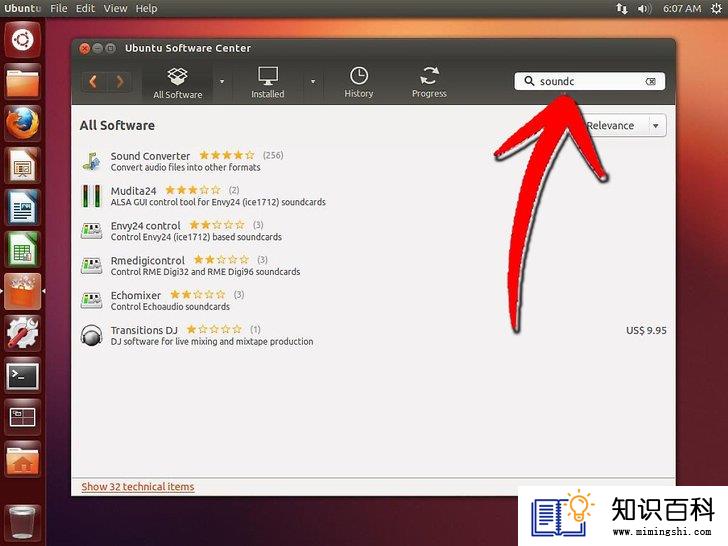Open System Settings from the launcher
Viewport: 728px width, 546px height.
point(22,333)
